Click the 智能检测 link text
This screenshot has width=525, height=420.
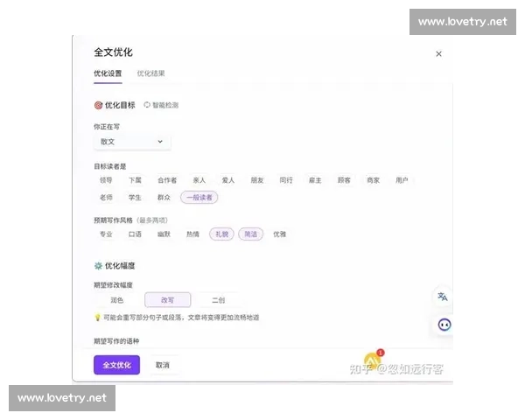(x=165, y=105)
